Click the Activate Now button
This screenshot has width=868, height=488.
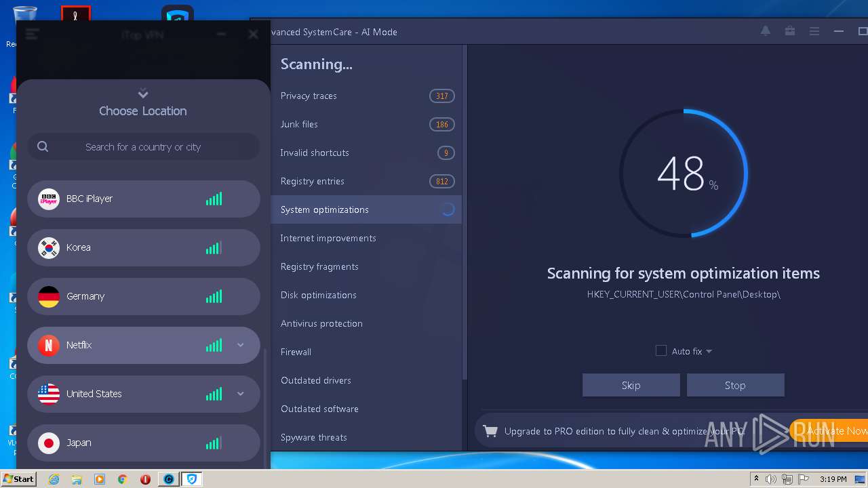click(829, 430)
